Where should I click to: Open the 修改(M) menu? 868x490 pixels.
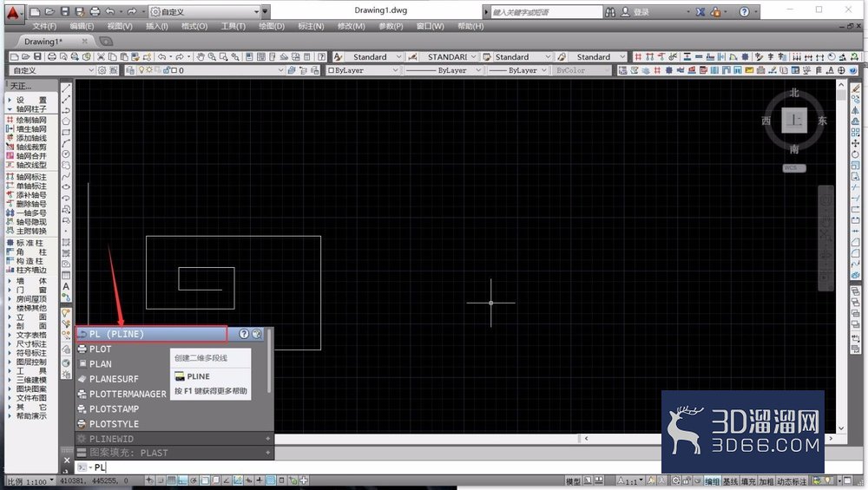tap(351, 26)
